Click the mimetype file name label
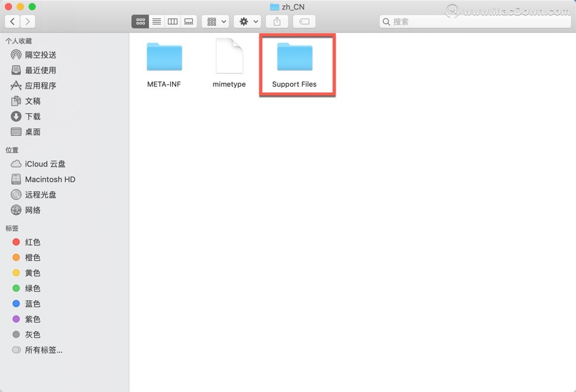 (x=229, y=84)
